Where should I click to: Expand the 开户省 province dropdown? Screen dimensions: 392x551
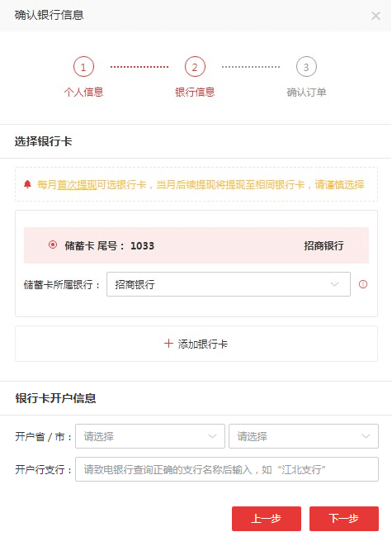click(150, 436)
